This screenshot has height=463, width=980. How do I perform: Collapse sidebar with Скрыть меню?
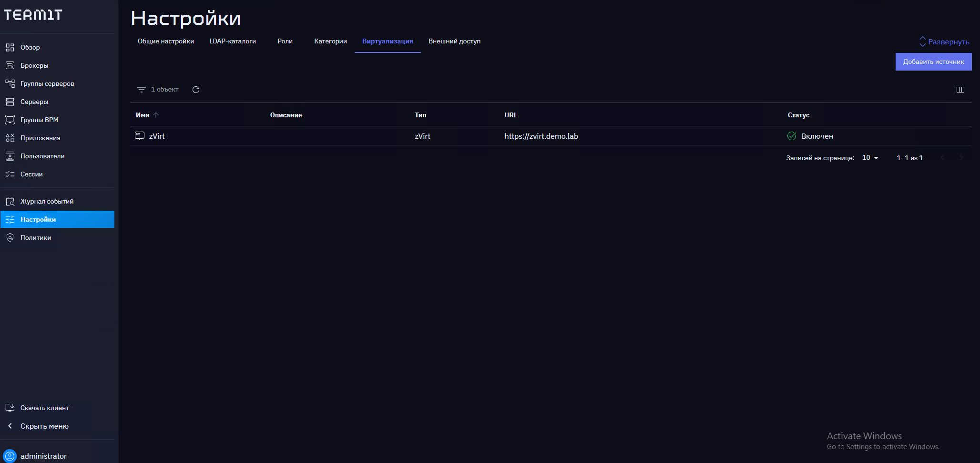(44, 426)
